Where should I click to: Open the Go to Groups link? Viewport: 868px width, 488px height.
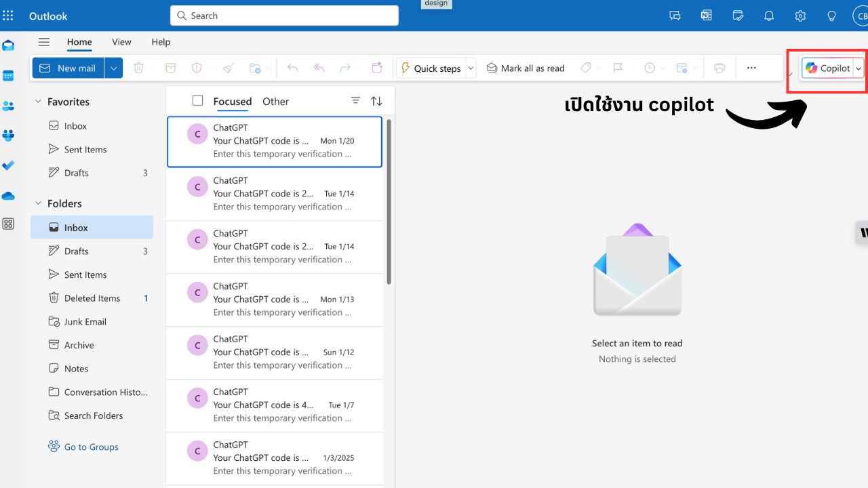pos(91,447)
